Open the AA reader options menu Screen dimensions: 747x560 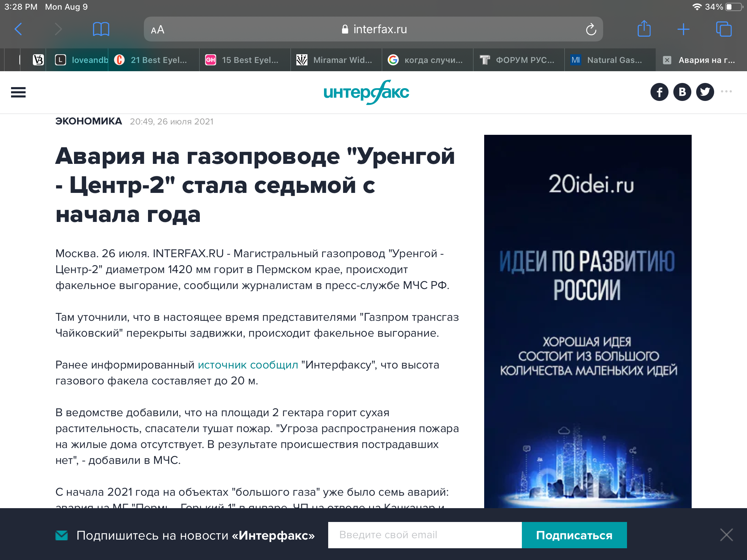(x=158, y=30)
